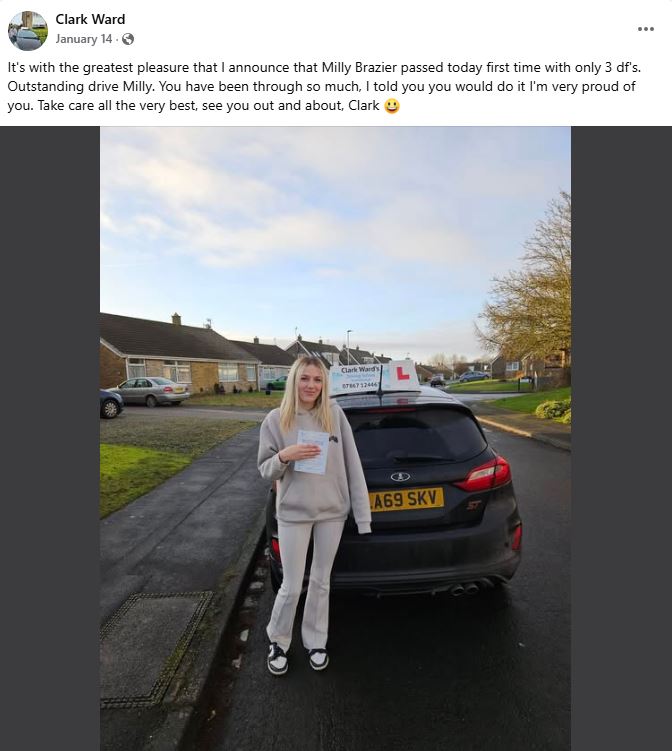Open Clark Ward's profile picture avatar

coord(28,30)
